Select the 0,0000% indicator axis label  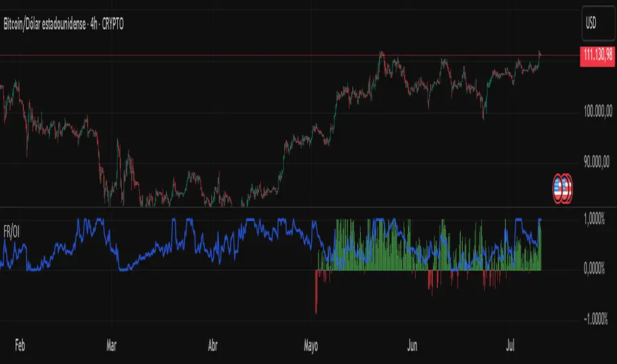coord(594,269)
